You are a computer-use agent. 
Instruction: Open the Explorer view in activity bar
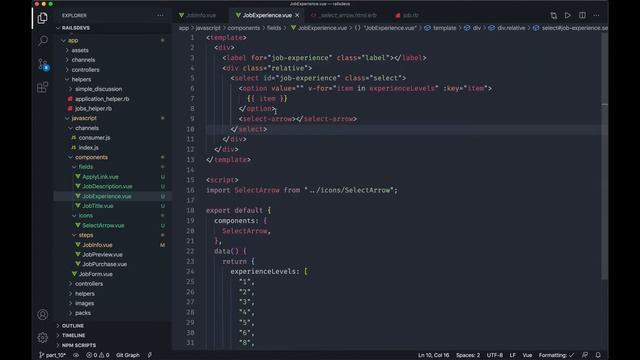pos(42,18)
